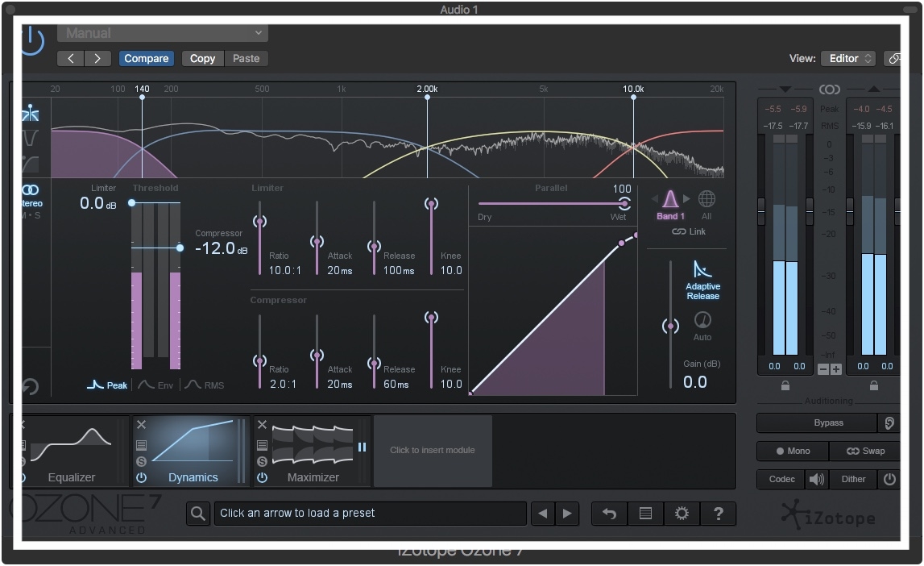Click the Compressor Knee slider knob

pyautogui.click(x=431, y=318)
